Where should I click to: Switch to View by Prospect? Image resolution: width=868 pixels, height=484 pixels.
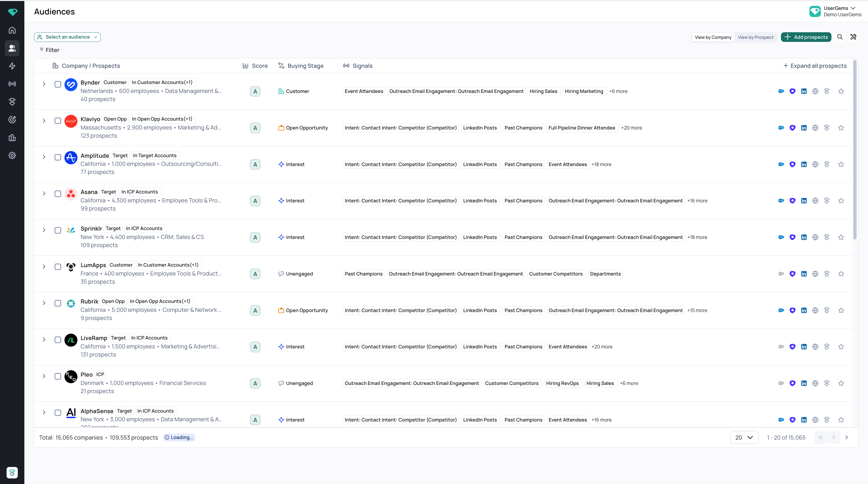[756, 37]
